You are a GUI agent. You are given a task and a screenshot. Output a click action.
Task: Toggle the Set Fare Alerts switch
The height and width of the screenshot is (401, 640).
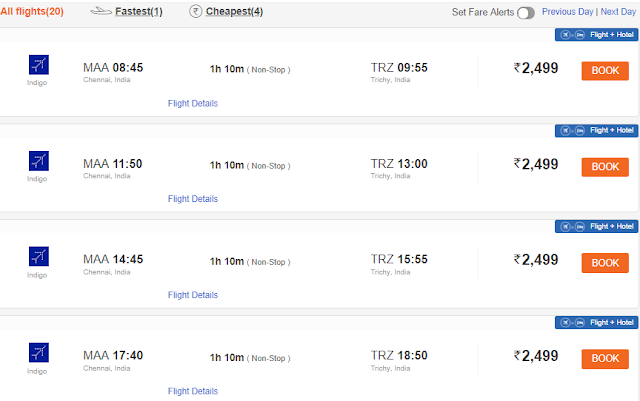pos(526,13)
